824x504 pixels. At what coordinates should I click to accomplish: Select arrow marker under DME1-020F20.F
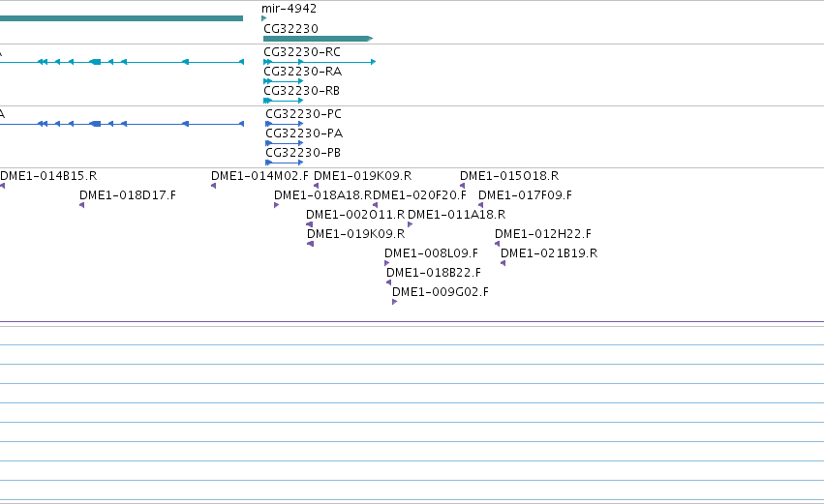point(376,205)
